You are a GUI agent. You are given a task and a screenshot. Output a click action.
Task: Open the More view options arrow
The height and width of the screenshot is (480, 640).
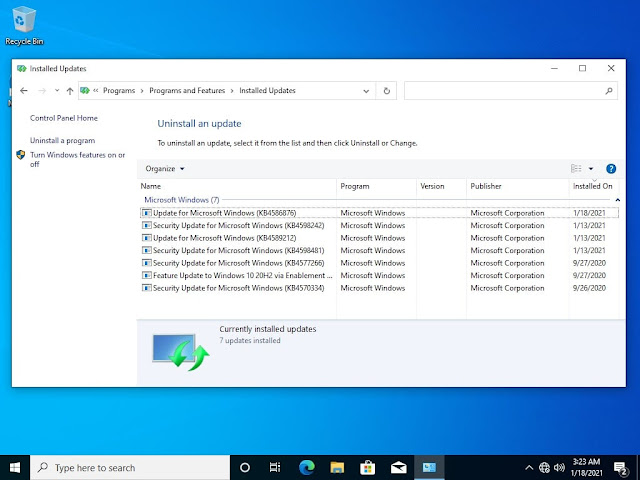click(591, 169)
